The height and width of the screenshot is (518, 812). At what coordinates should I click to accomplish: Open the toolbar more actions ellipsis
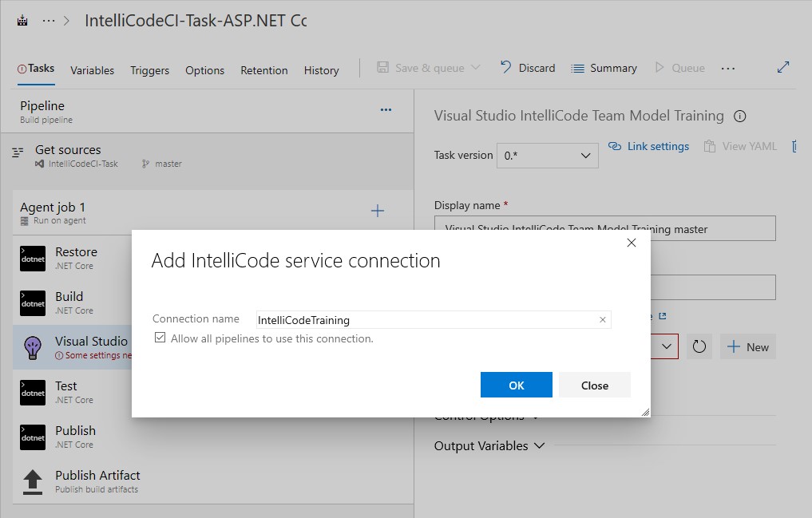[727, 69]
